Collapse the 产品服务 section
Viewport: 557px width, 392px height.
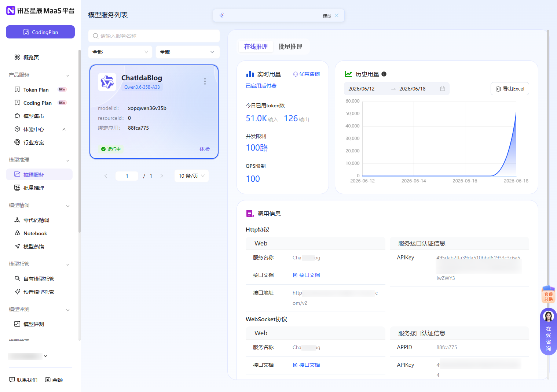68,75
